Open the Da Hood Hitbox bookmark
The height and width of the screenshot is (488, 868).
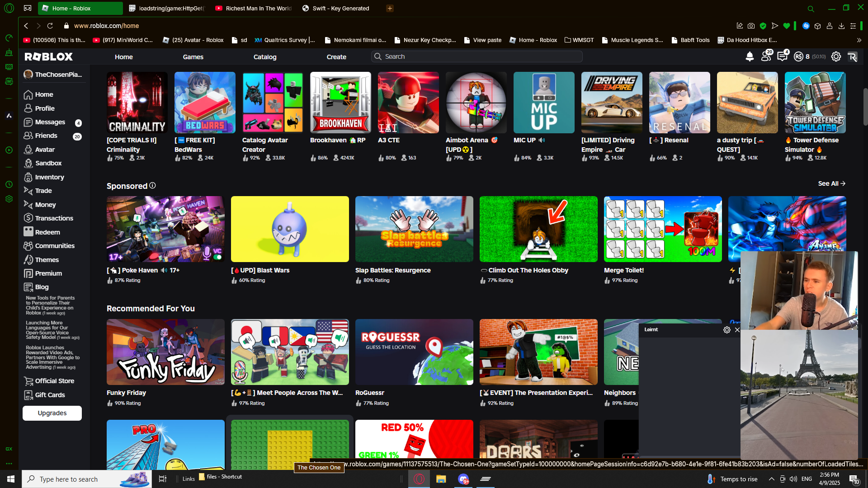(747, 40)
